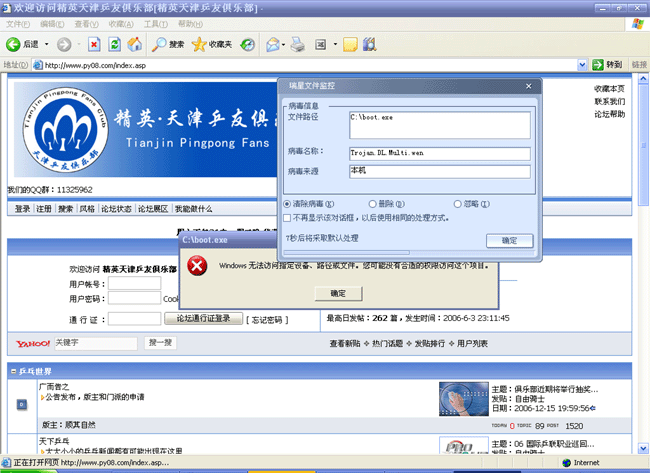This screenshot has width=650, height=473.
Task: Click 确定 in the virus monitor dialog
Action: (x=509, y=241)
